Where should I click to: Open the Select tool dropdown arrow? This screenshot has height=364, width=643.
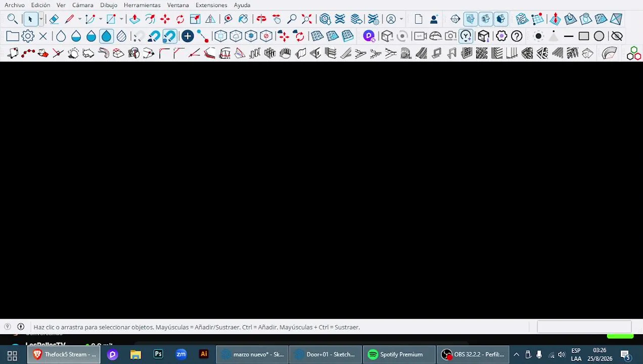tap(41, 19)
